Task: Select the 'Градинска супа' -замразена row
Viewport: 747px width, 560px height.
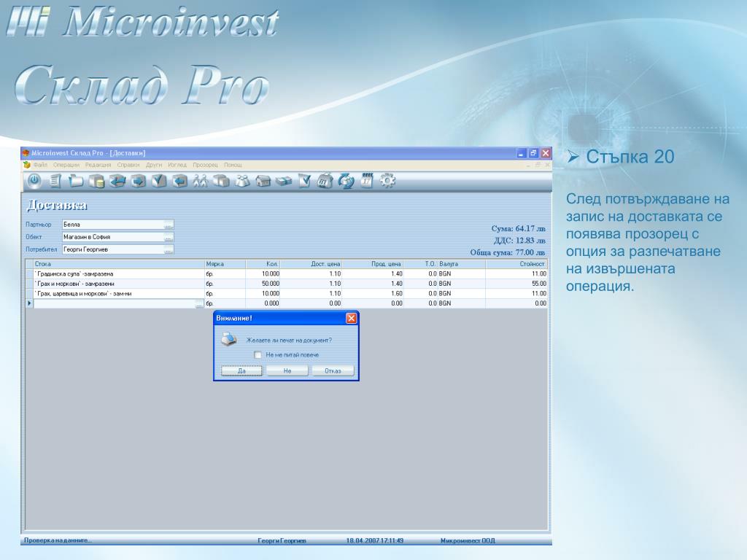Action: coord(286,274)
